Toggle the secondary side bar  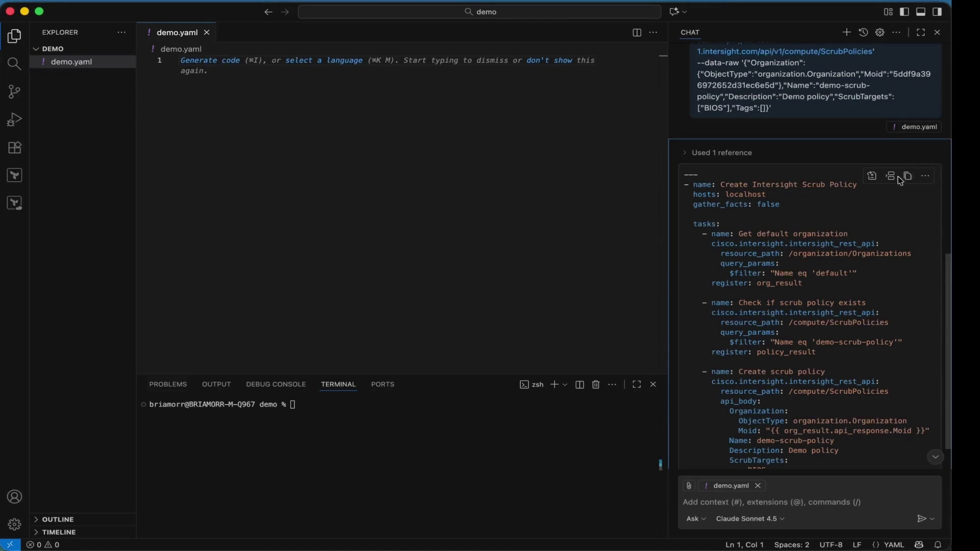(x=937, y=12)
